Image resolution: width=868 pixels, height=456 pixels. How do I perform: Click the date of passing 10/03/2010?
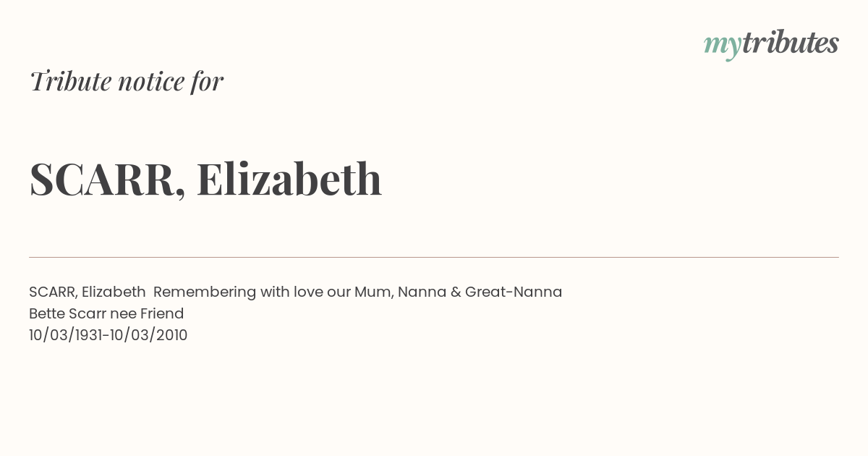149,335
